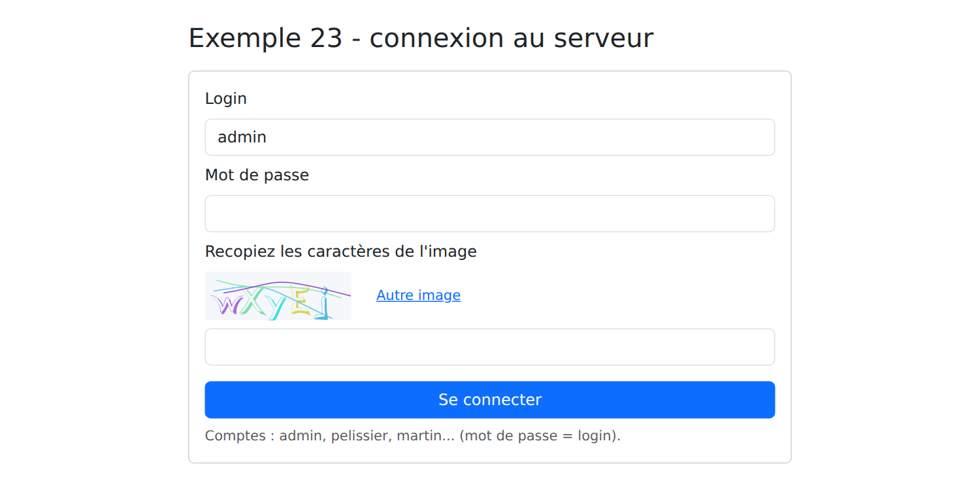Load another captcha via Autre image
The height and width of the screenshot is (490, 980).
tap(418, 295)
